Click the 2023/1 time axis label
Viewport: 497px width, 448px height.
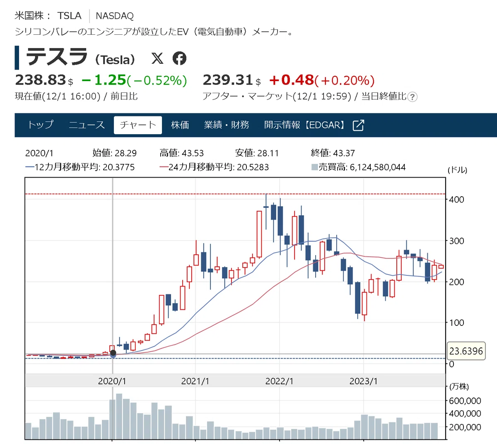click(363, 381)
